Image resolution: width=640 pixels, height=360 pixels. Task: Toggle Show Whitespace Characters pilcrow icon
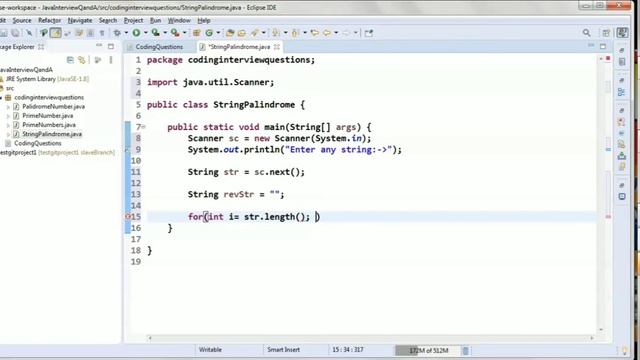[x=102, y=33]
